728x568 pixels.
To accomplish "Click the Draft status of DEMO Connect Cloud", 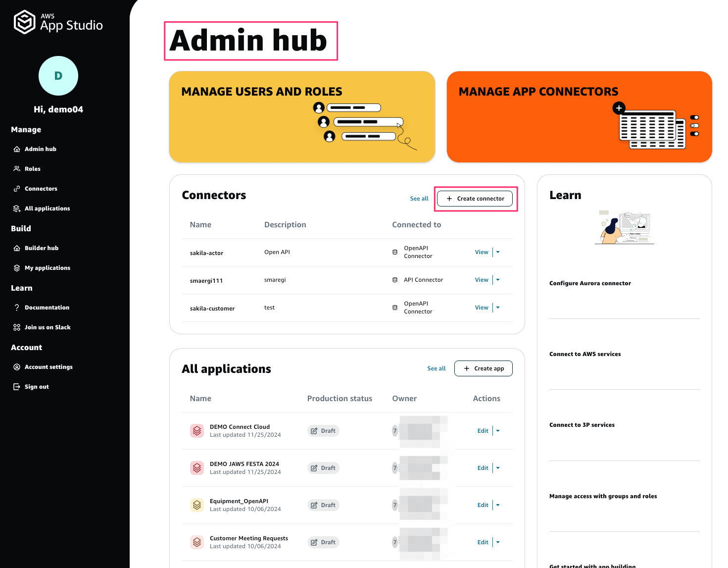I will point(323,431).
